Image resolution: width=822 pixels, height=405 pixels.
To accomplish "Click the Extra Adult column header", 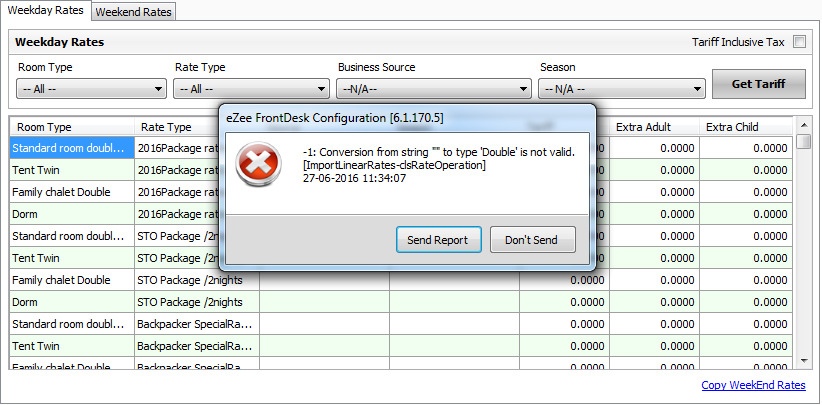I will tap(654, 127).
